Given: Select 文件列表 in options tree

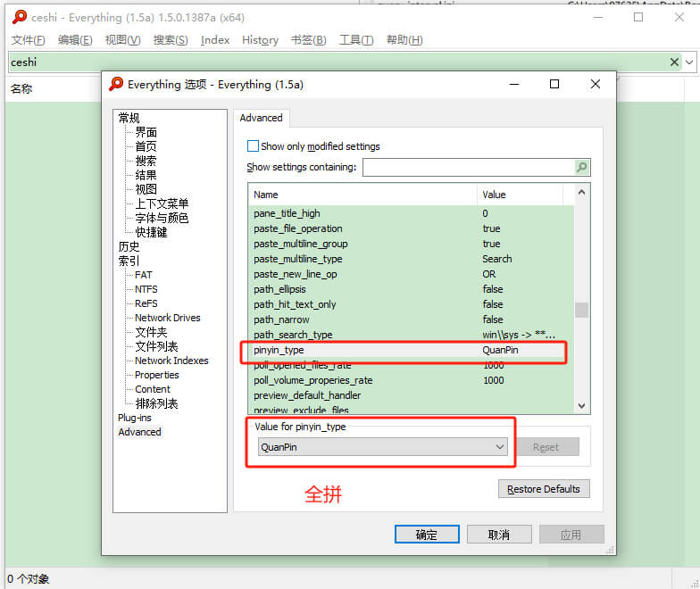Looking at the screenshot, I should (157, 346).
